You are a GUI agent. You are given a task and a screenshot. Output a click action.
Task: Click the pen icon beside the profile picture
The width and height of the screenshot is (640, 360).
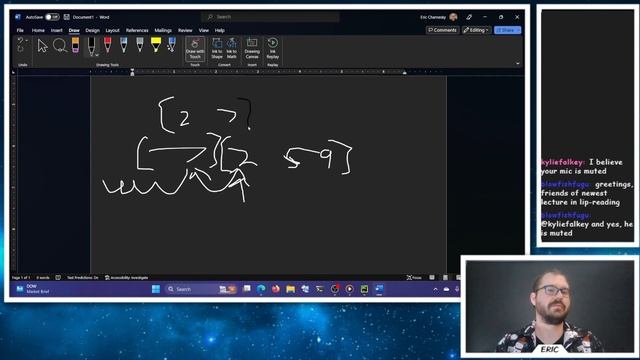pos(469,17)
